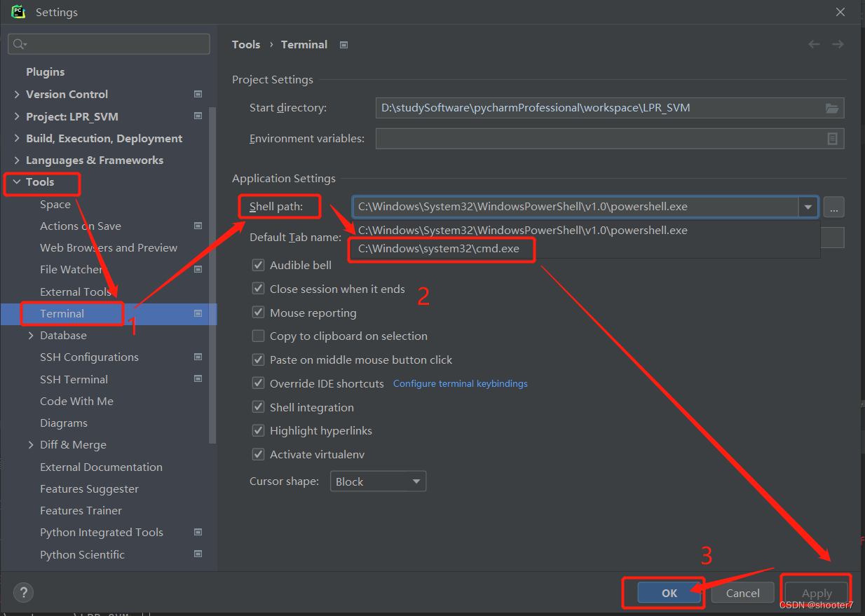865x616 pixels.
Task: Select Features Suggester
Action: click(x=90, y=489)
